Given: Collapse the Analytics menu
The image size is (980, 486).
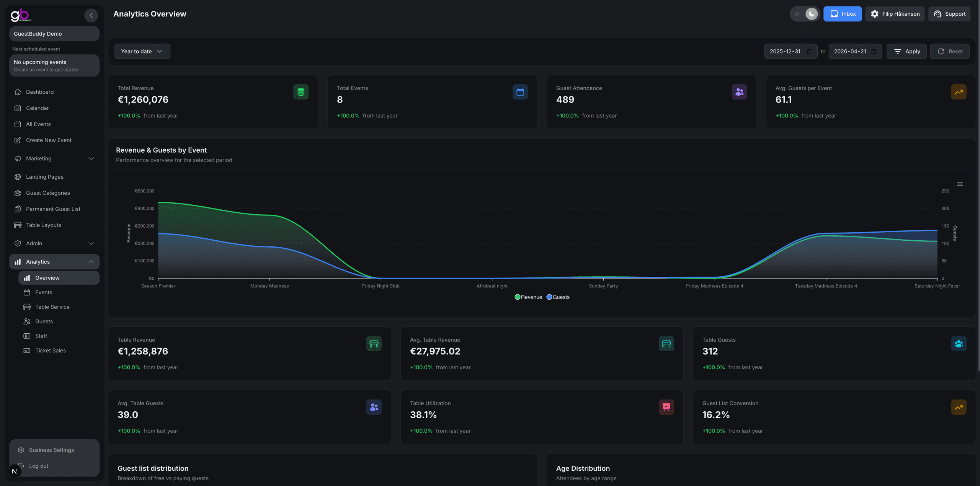Looking at the screenshot, I should click(54, 262).
